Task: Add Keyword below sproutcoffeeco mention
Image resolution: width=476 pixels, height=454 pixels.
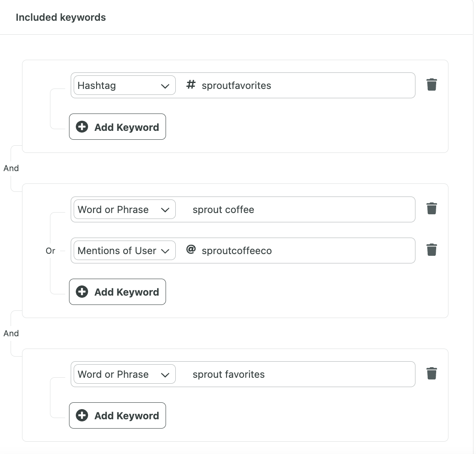Action: coord(117,292)
